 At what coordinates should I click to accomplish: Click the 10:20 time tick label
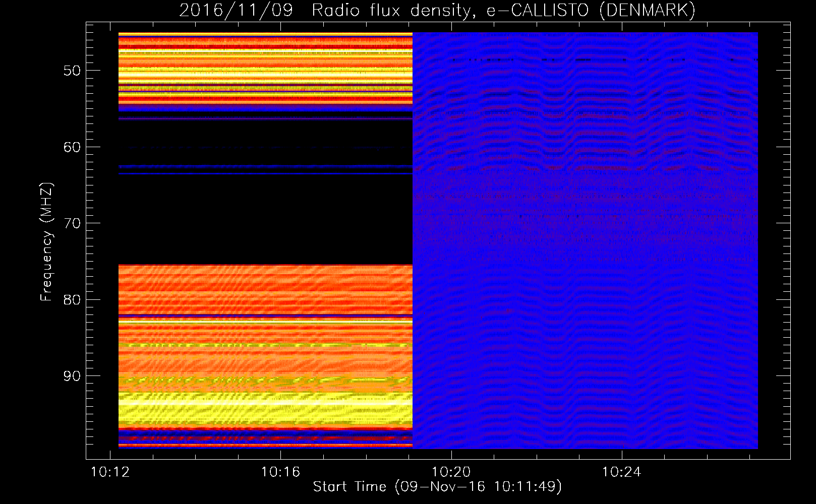tap(451, 472)
